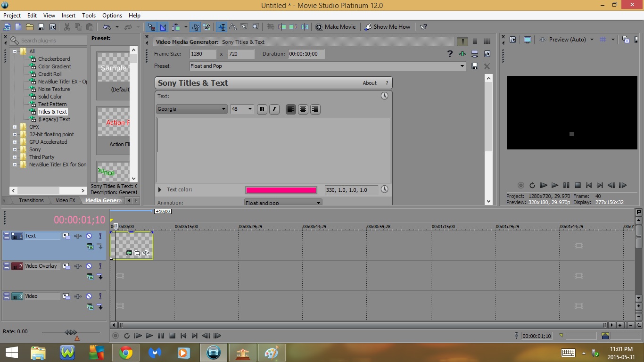644x362 pixels.
Task: Expand the Third Party folder
Action: point(15,157)
